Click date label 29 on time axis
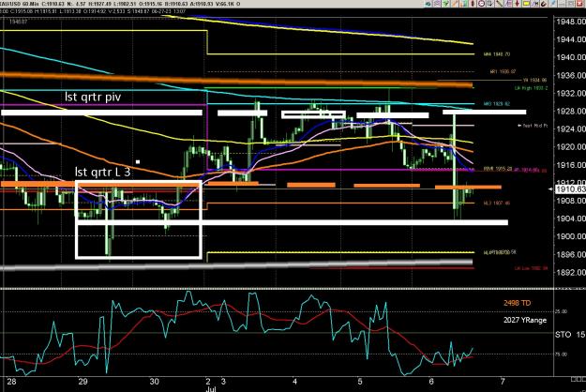The width and height of the screenshot is (586, 392). pos(83,382)
